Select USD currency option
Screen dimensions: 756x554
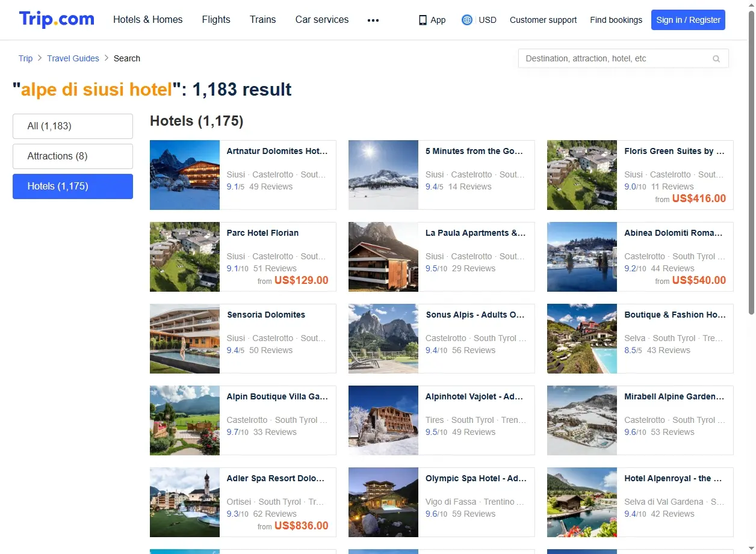tap(488, 20)
